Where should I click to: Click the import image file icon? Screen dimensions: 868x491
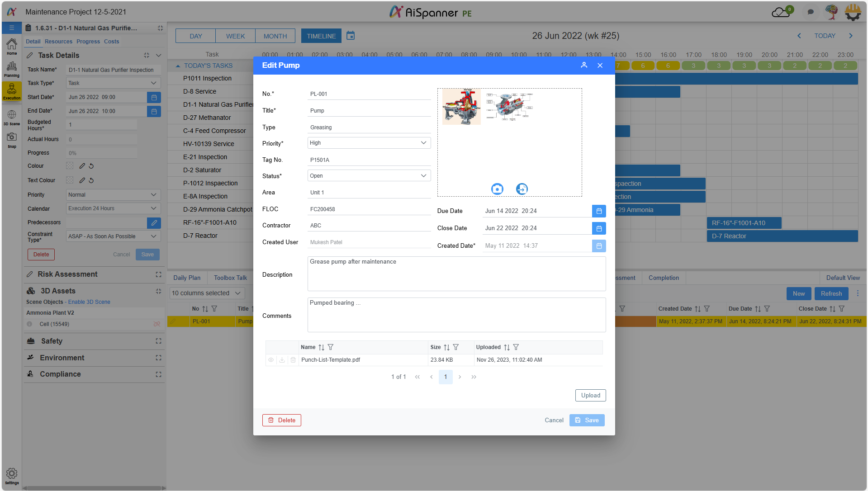pyautogui.click(x=522, y=189)
